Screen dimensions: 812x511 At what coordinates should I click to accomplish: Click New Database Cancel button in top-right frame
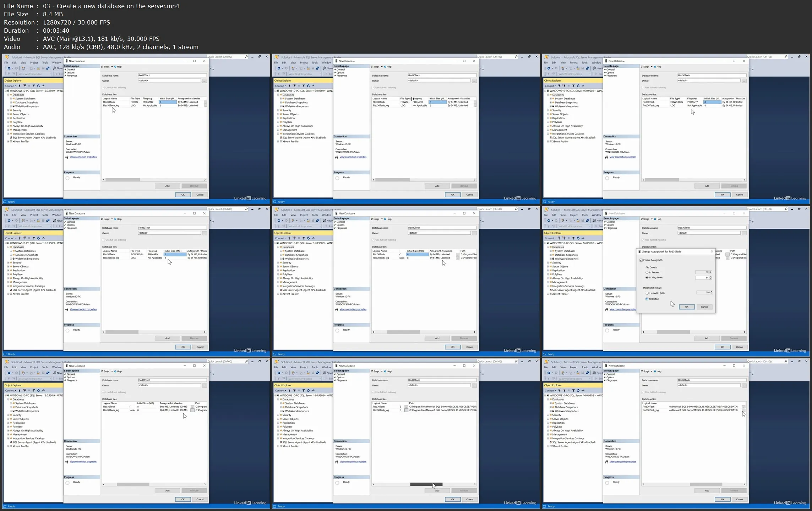pyautogui.click(x=740, y=195)
